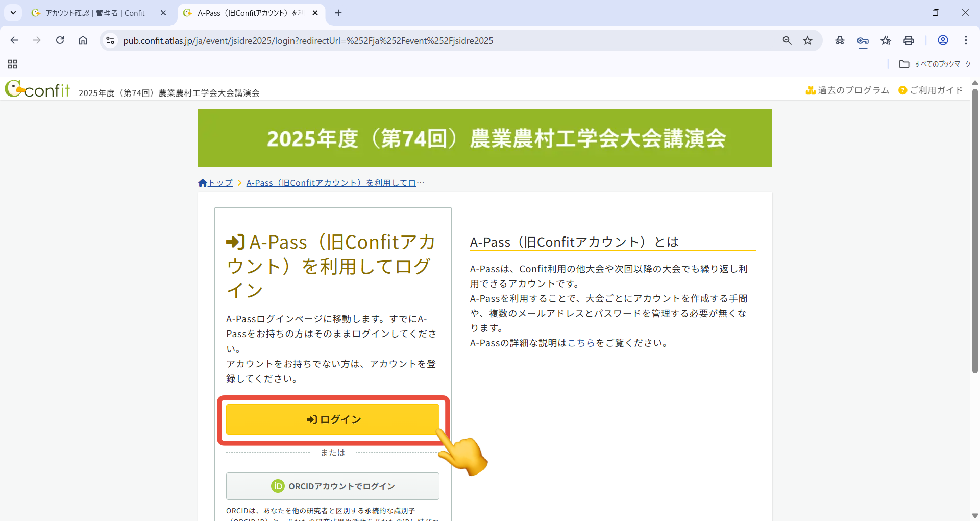The width and height of the screenshot is (980, 521).
Task: Open the Chrome profile icon
Action: pyautogui.click(x=943, y=40)
